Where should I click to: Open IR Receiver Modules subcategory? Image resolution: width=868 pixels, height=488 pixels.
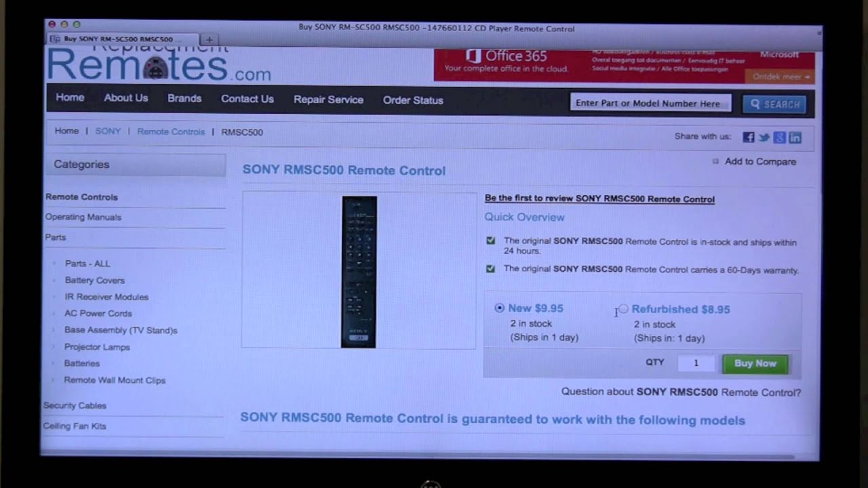(106, 297)
